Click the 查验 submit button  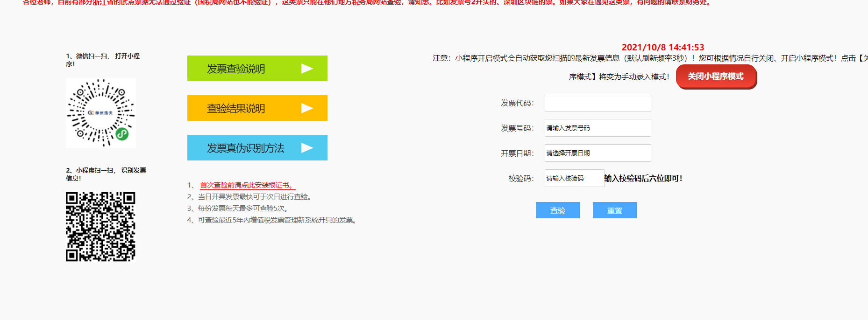(x=558, y=210)
